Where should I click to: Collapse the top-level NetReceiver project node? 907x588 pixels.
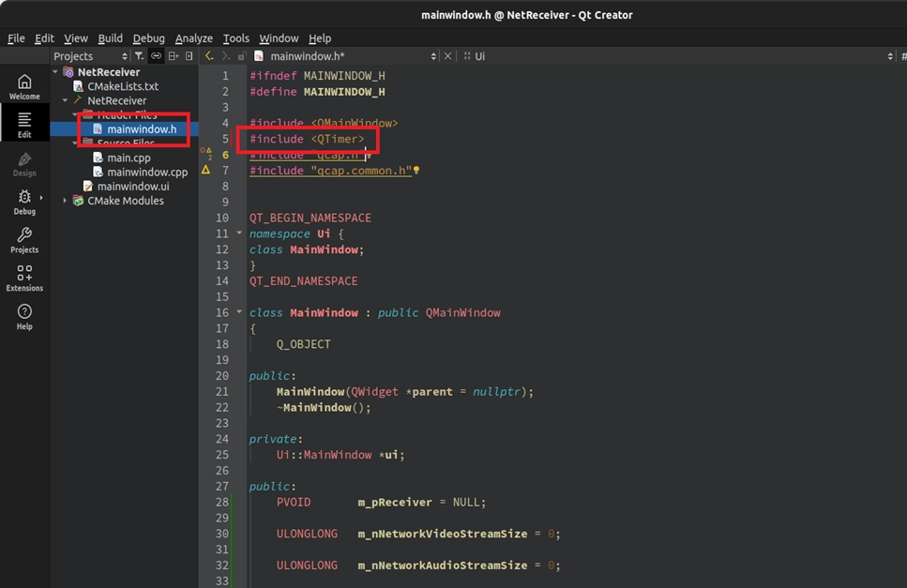click(x=55, y=71)
